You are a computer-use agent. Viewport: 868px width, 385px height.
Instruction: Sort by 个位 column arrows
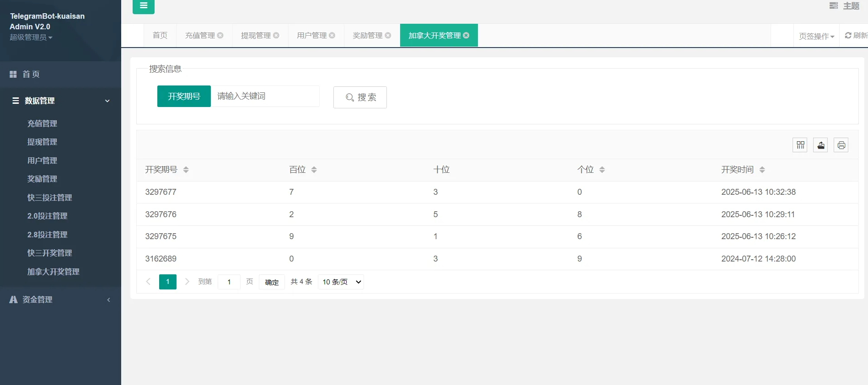pyautogui.click(x=602, y=170)
